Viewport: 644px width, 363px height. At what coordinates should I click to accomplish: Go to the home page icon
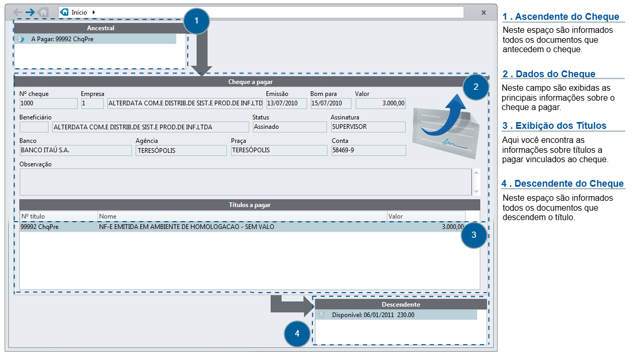point(43,11)
